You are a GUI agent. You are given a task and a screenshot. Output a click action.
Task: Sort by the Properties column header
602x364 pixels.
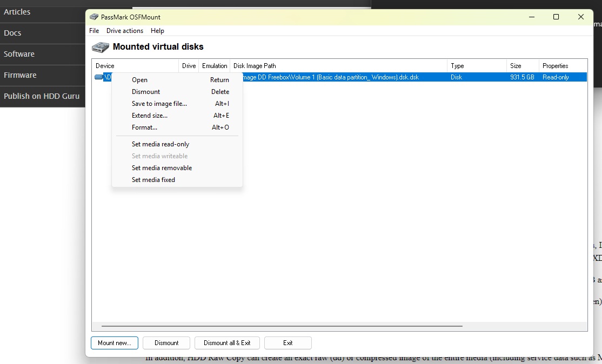[x=563, y=65]
